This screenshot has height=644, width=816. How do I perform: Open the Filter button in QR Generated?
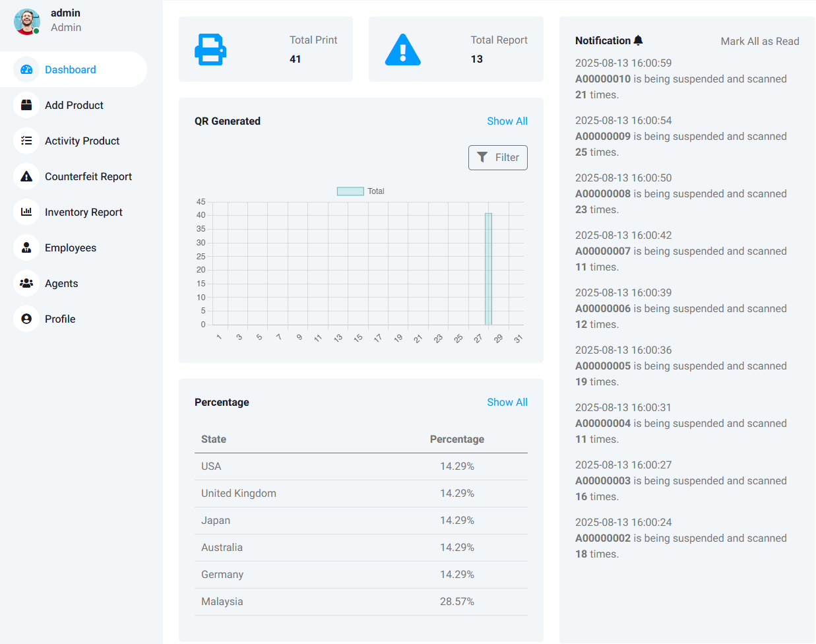[498, 158]
